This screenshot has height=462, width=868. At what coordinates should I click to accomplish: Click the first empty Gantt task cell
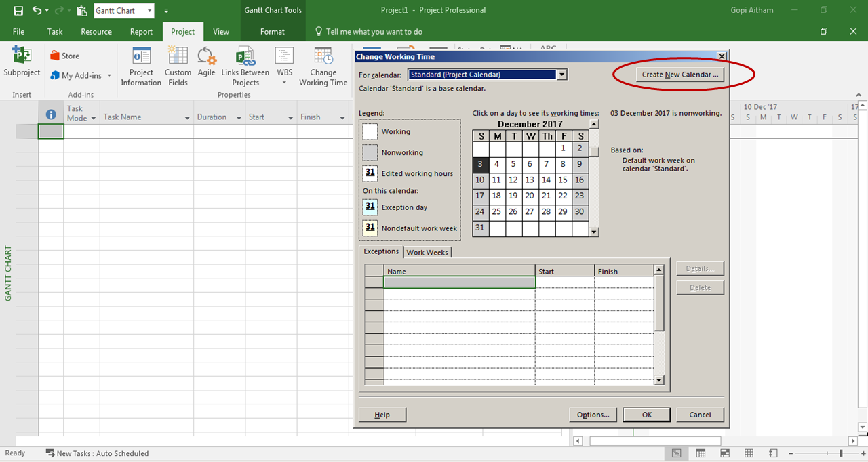(51, 131)
